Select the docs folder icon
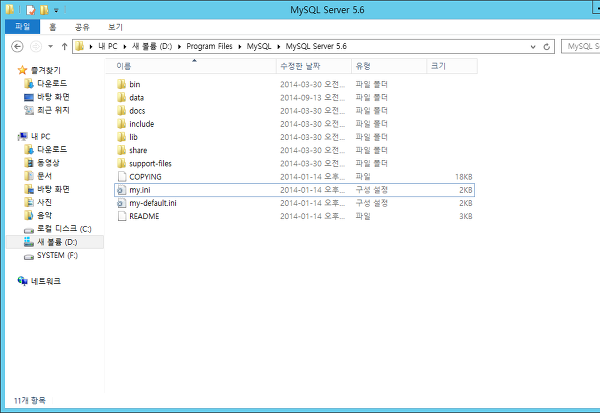 coord(121,111)
